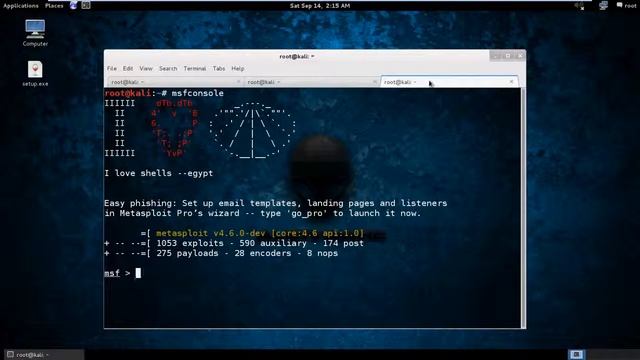Image resolution: width=640 pixels, height=360 pixels.
Task: Select the active third root@kali tab
Action: 449,82
